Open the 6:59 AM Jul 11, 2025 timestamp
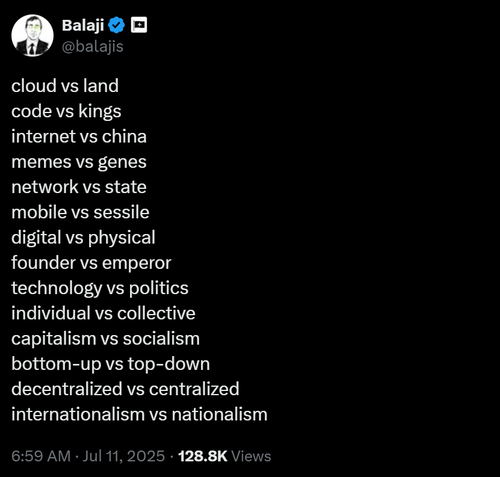This screenshot has width=500, height=477. pyautogui.click(x=88, y=456)
